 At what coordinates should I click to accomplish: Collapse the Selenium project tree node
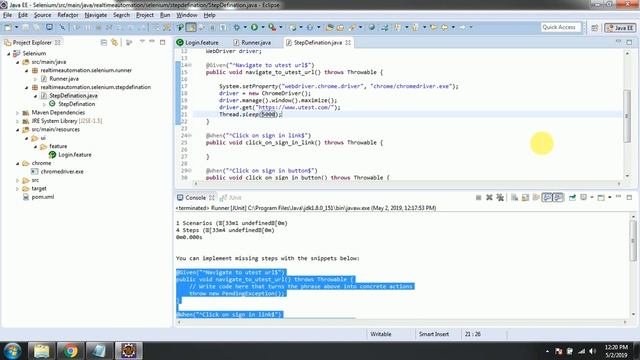click(9, 53)
